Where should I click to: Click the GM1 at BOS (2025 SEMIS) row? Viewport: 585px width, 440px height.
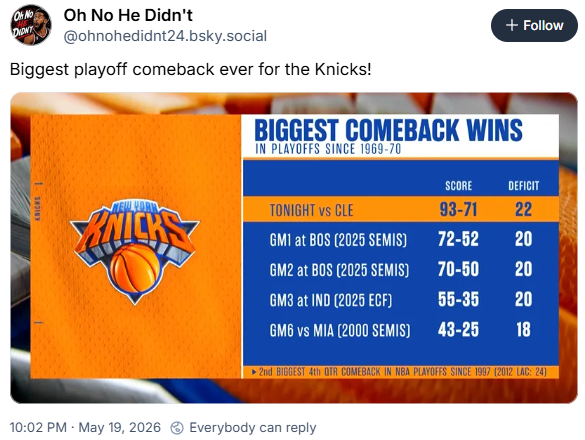point(401,239)
